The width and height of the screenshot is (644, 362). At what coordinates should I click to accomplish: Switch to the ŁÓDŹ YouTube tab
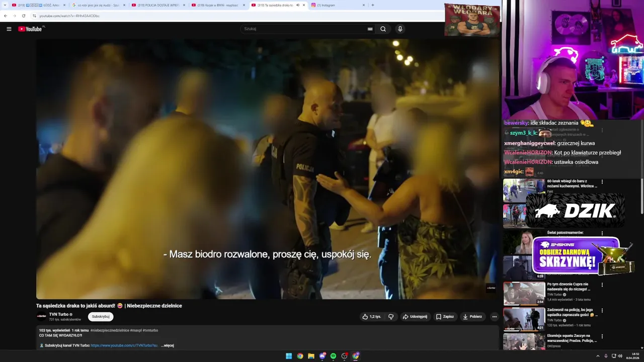point(39,5)
